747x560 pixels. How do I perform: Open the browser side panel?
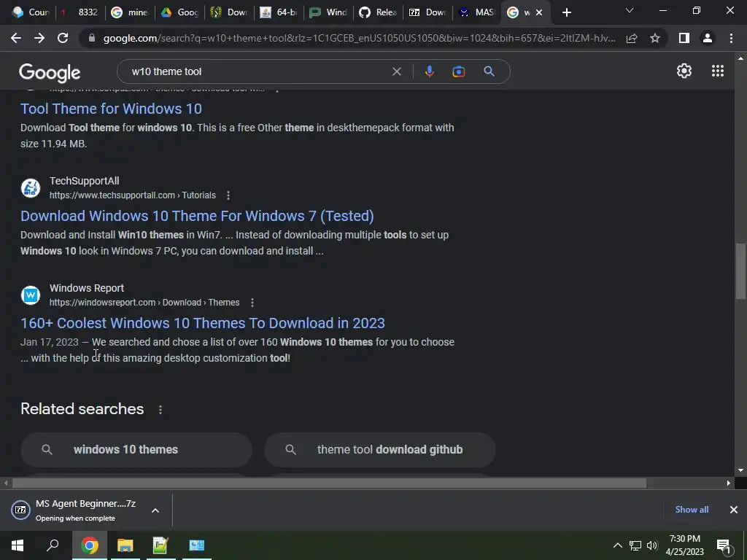[684, 38]
